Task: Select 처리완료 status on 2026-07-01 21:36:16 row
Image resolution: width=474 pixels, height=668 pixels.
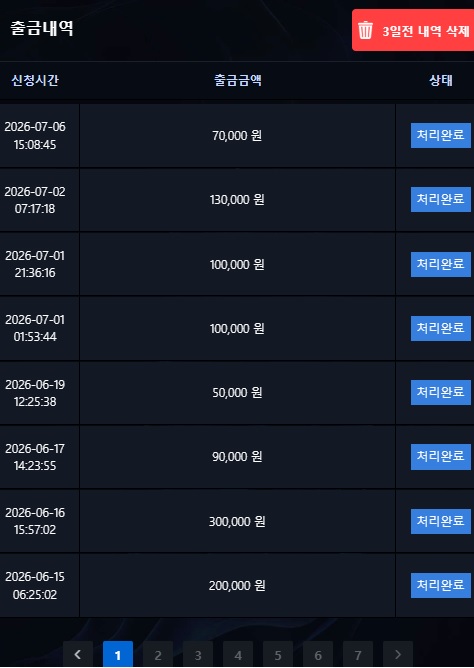Action: point(440,264)
